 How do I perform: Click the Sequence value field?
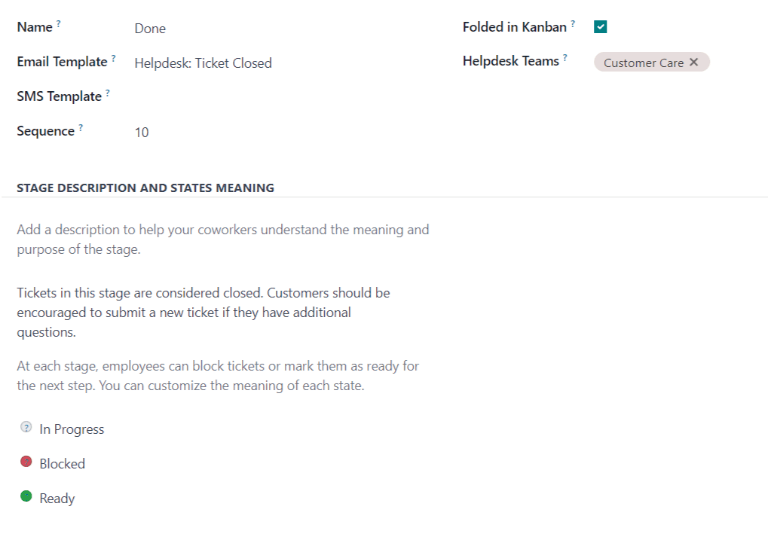(280, 132)
